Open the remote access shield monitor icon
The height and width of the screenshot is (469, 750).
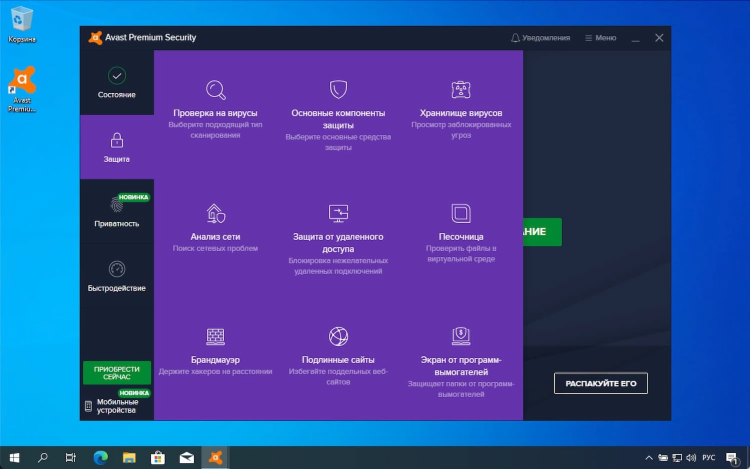click(338, 213)
